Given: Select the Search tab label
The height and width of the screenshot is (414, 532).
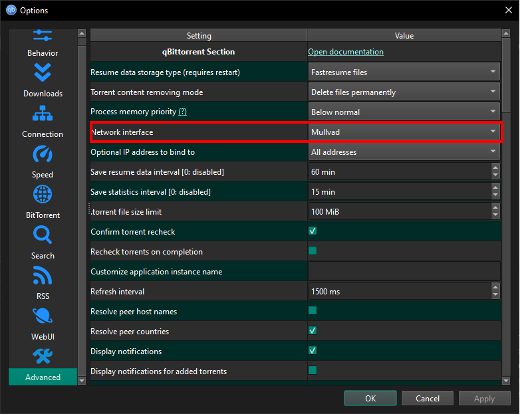Looking at the screenshot, I should point(43,256).
